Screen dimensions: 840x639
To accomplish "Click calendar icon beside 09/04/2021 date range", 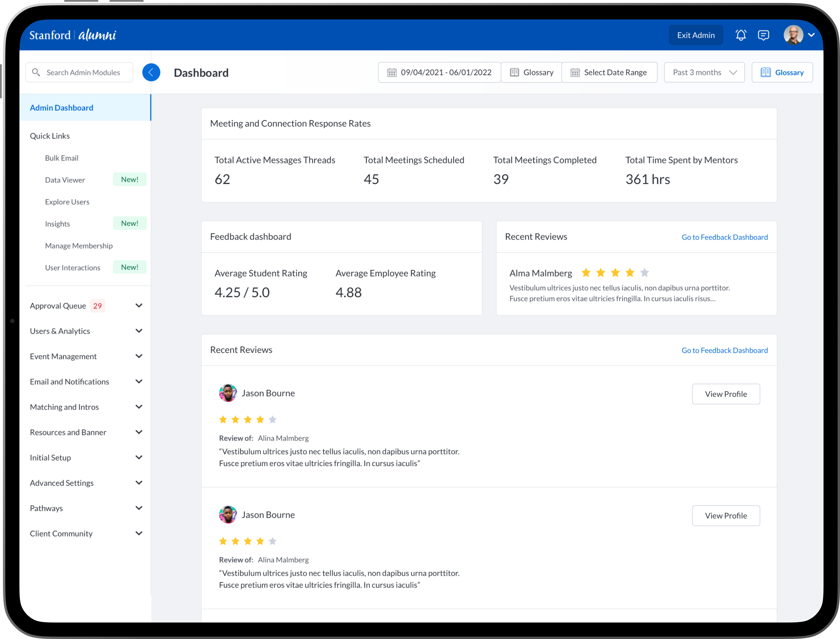I will pos(391,72).
